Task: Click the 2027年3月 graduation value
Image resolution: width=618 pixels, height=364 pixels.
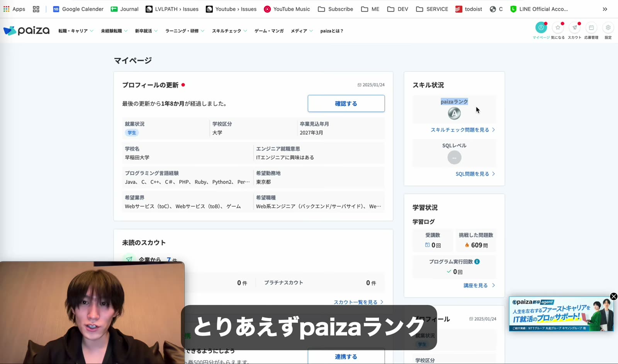Action: pyautogui.click(x=311, y=133)
